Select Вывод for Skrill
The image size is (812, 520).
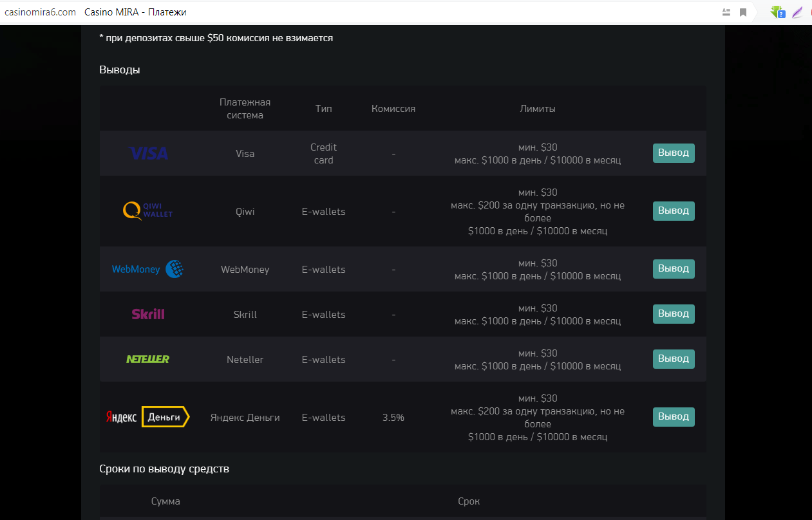pyautogui.click(x=674, y=314)
